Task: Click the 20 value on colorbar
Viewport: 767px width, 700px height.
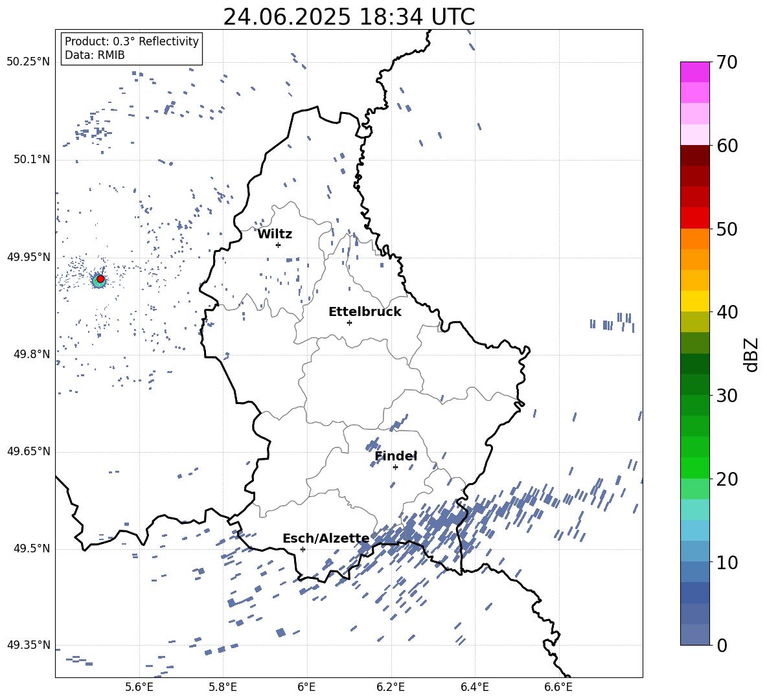Action: tap(726, 479)
